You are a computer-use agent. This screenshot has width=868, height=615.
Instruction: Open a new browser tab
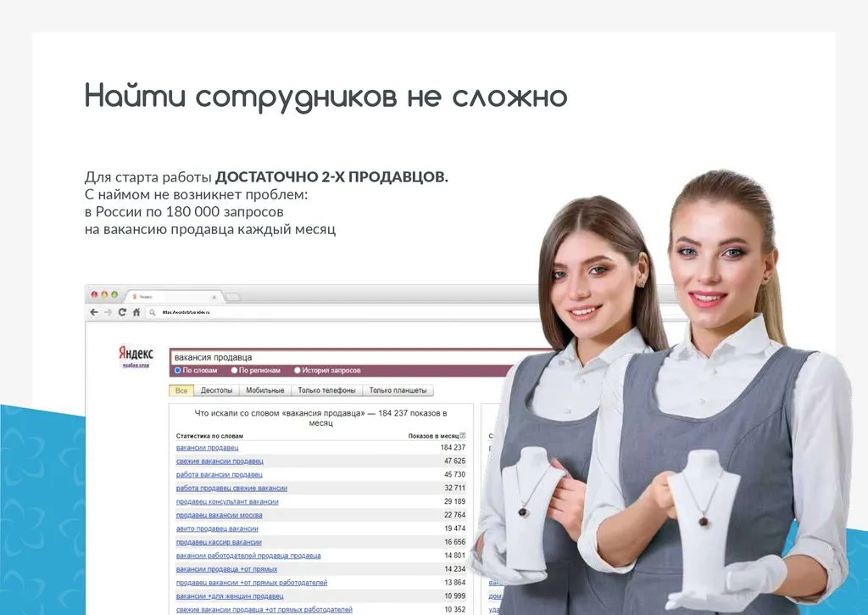point(232,297)
